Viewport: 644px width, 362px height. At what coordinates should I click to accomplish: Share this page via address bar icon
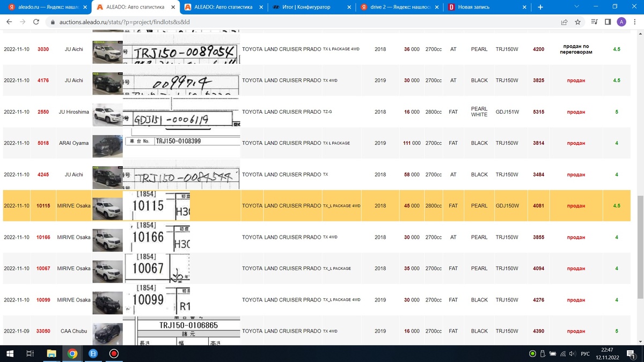point(565,22)
